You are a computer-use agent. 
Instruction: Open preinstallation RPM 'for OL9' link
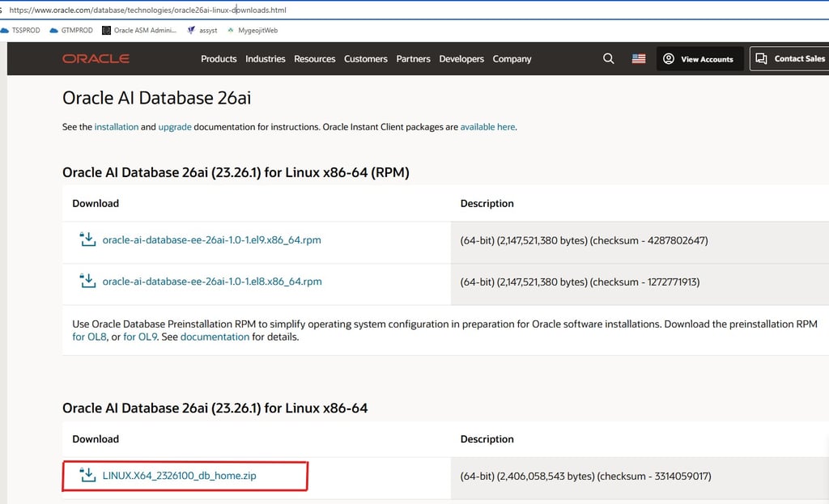point(140,337)
